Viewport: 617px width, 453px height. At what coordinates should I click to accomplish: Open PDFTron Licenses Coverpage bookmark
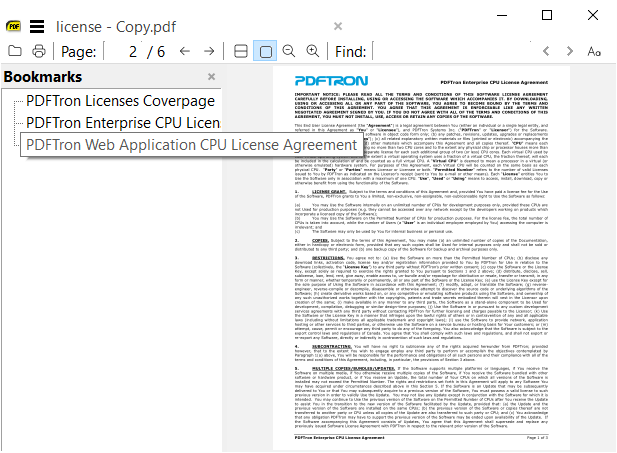tap(120, 101)
